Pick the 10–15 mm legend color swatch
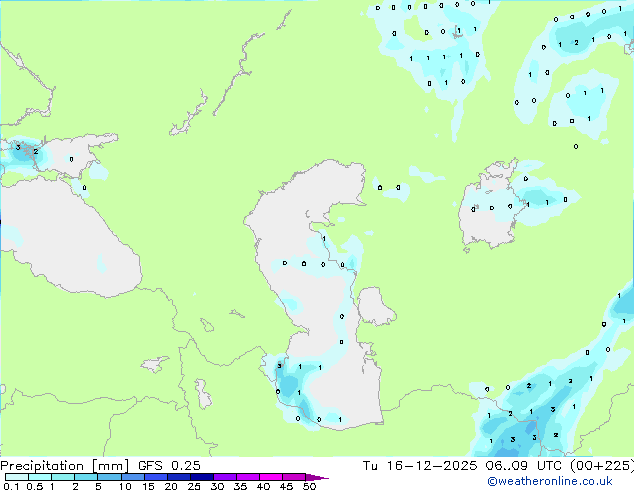The width and height of the screenshot is (634, 490). (x=132, y=477)
